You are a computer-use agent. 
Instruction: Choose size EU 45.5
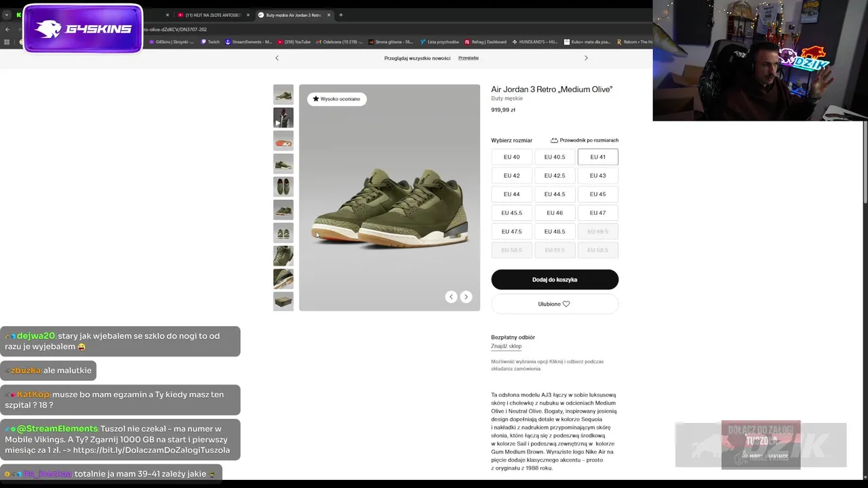[x=511, y=213]
